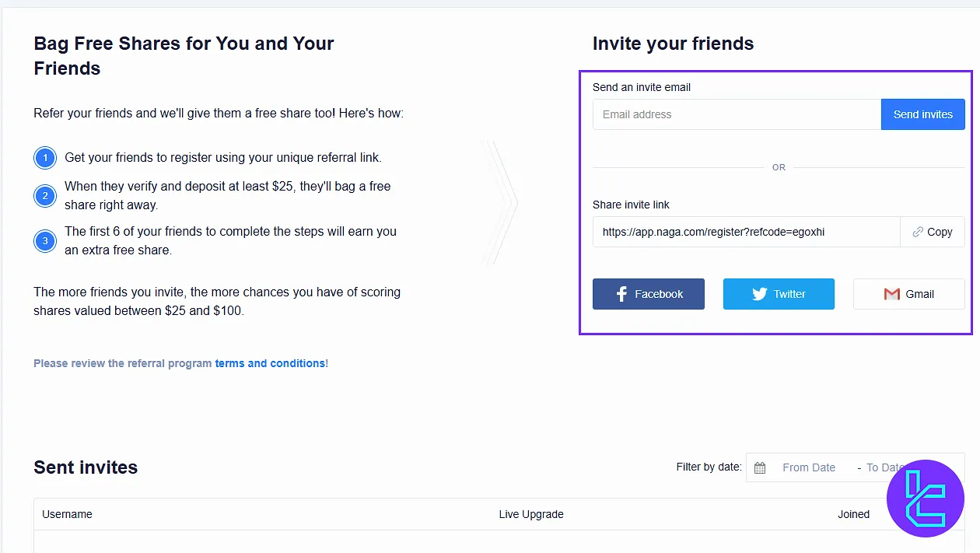Click the Username column header

coord(67,514)
